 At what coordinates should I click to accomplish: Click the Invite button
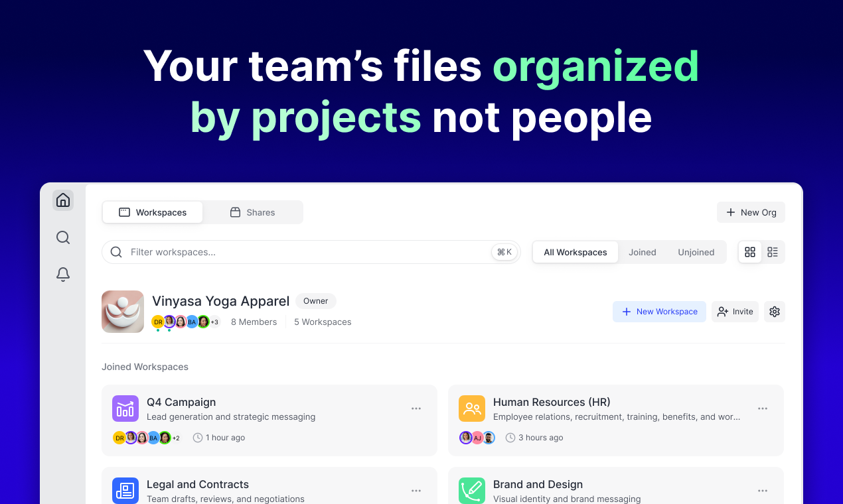(735, 312)
